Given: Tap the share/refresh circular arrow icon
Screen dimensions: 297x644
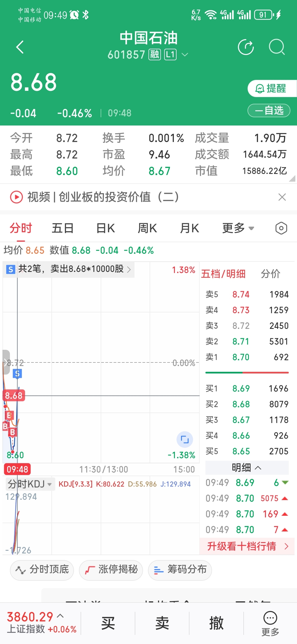Looking at the screenshot, I should (x=246, y=47).
